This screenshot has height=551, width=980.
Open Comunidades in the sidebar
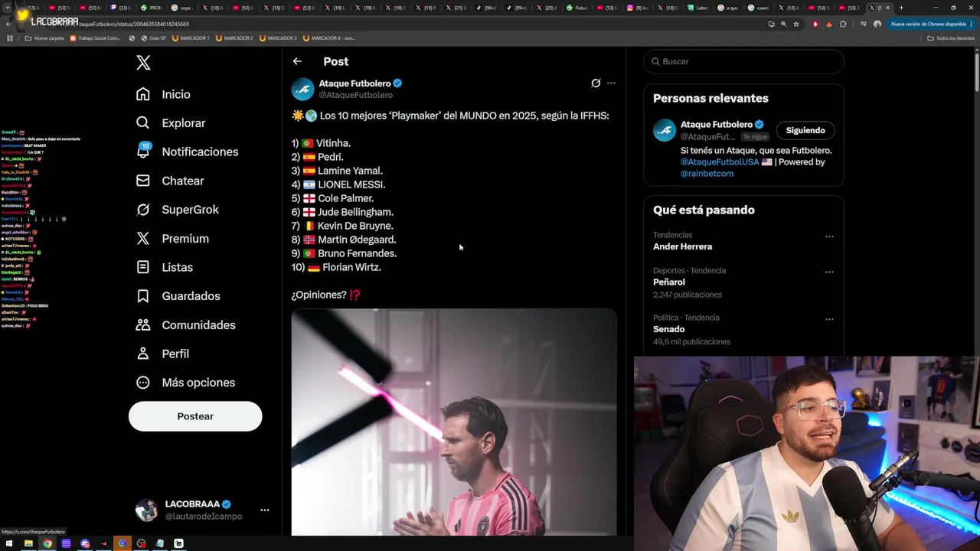[x=185, y=325]
